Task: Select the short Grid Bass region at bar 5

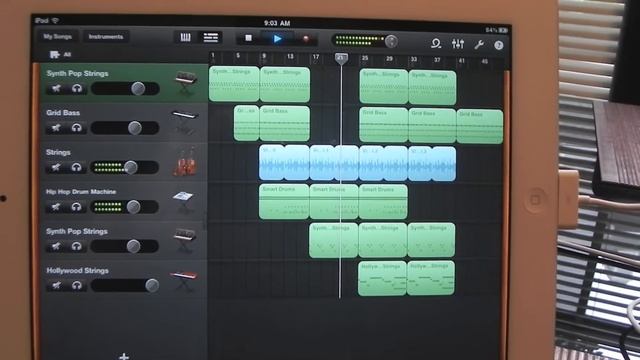Action: [x=247, y=123]
